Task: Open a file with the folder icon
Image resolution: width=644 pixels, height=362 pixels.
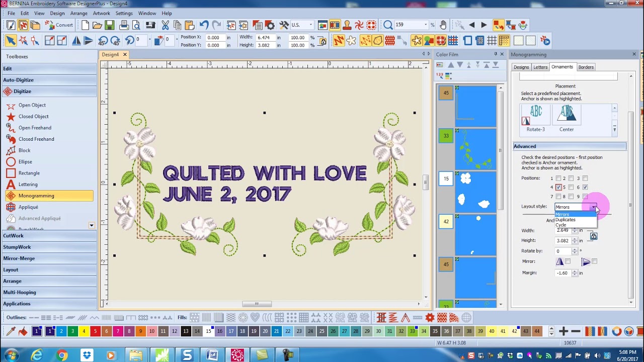Action: 97,25
